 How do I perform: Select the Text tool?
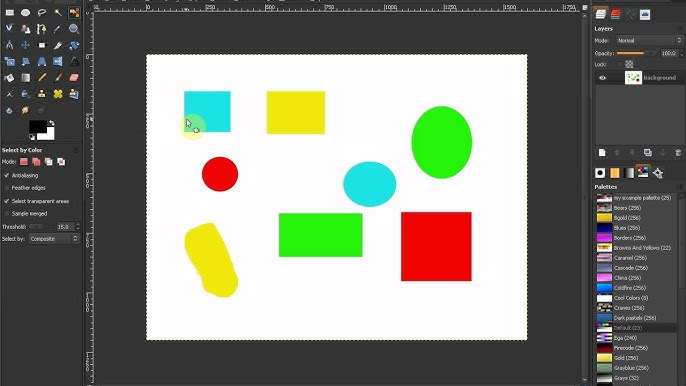click(74, 61)
